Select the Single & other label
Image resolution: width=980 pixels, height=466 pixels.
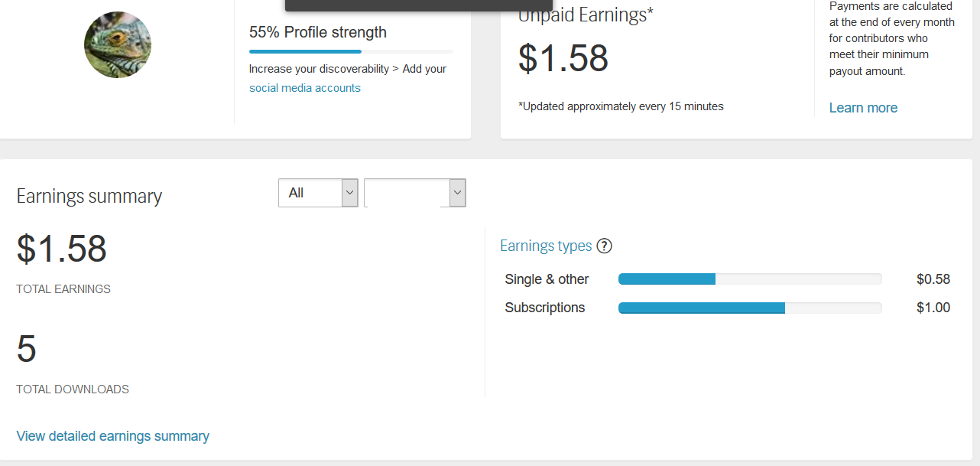(x=547, y=279)
